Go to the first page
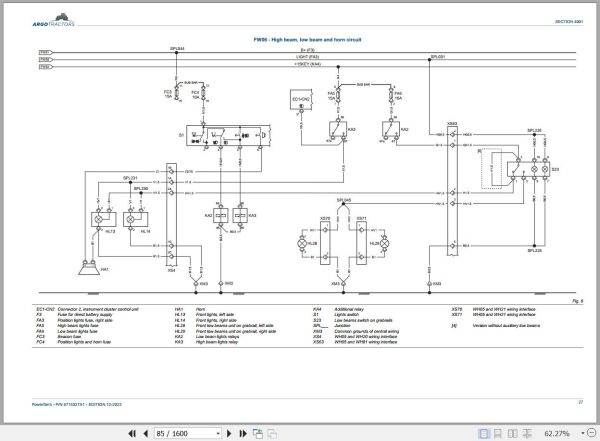600x441 pixels. click(132, 433)
